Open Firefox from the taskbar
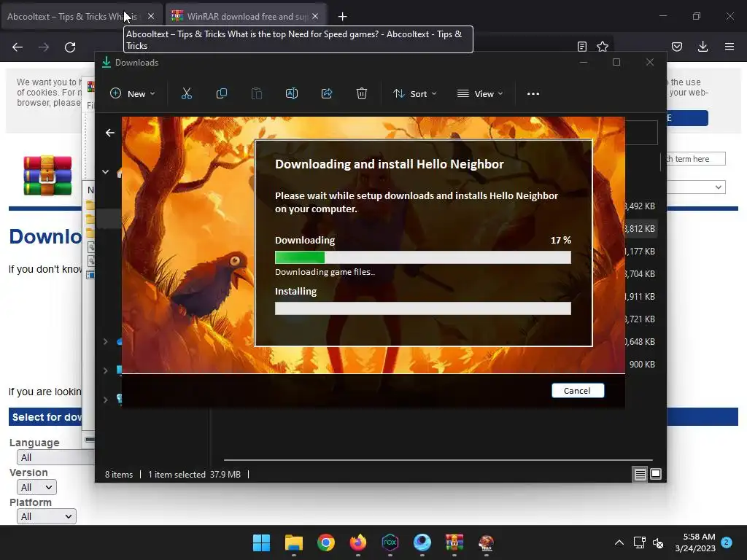Screen dimensions: 747x560 357,542
